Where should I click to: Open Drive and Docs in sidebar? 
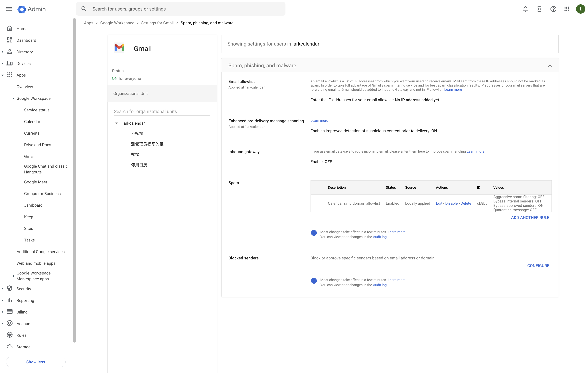tap(38, 145)
